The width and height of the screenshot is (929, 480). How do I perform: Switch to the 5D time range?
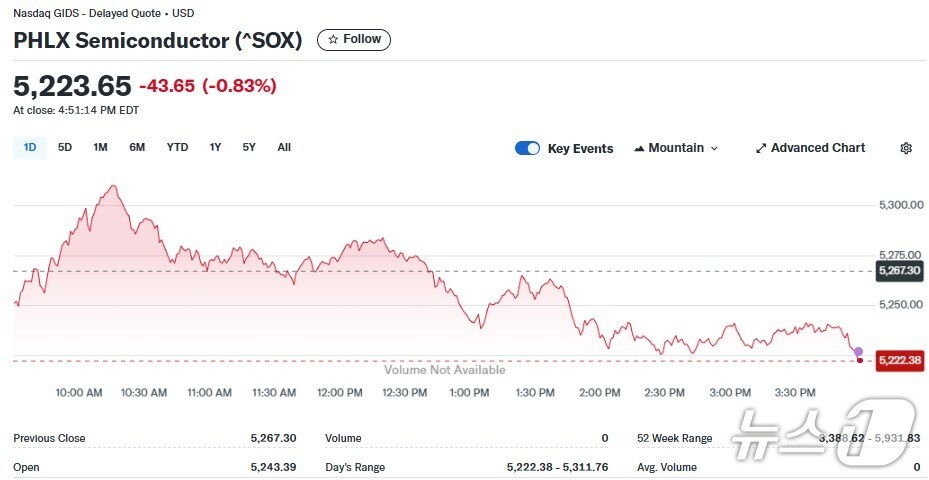click(x=65, y=147)
